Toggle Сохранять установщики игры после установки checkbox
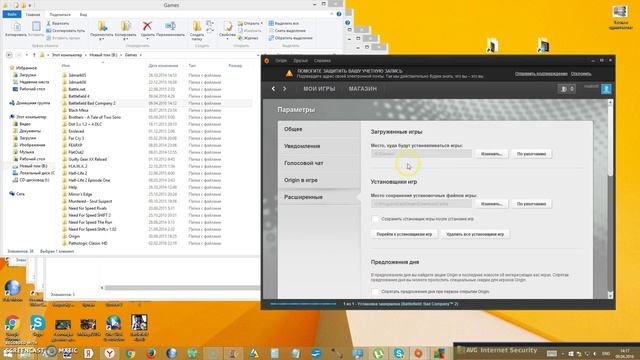The image size is (640, 360). click(375, 219)
